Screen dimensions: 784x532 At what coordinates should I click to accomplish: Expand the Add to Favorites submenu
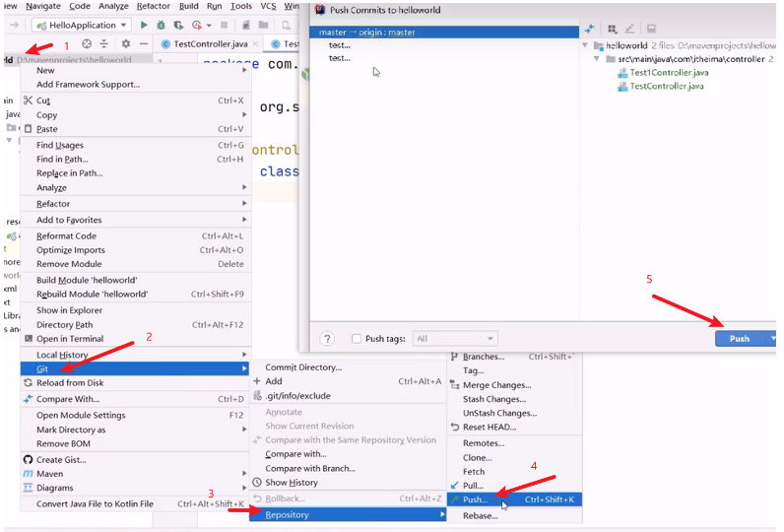(135, 220)
